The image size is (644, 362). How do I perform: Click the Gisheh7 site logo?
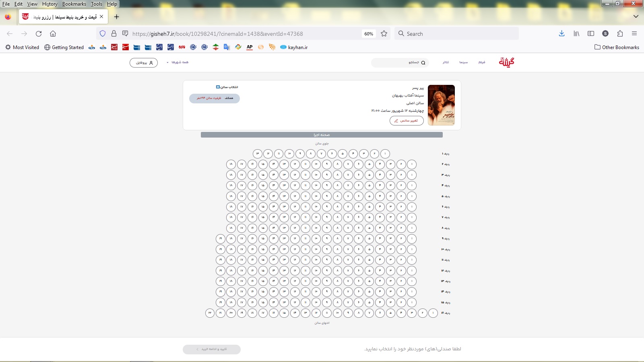(x=506, y=62)
